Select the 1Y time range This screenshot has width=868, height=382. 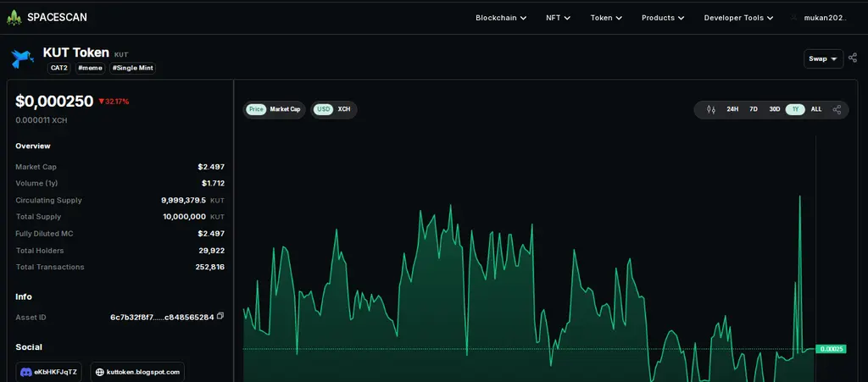795,109
